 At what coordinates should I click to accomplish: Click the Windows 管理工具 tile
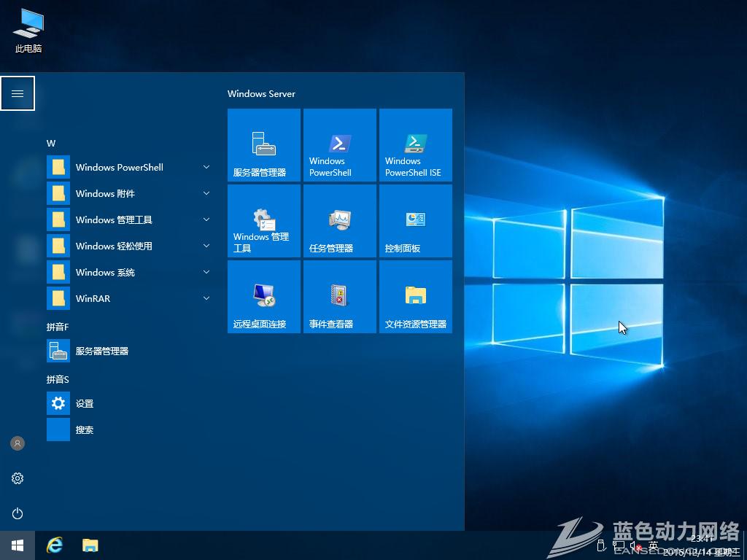263,221
